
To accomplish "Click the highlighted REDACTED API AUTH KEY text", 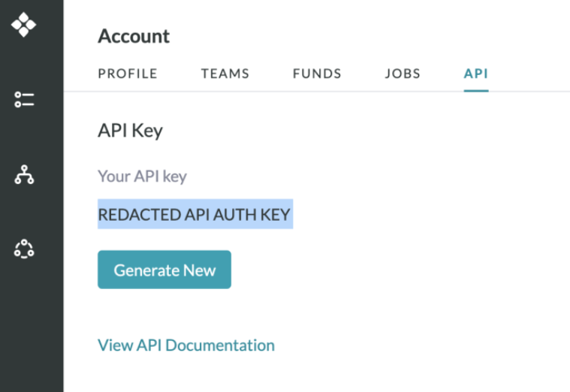I will (x=195, y=215).
